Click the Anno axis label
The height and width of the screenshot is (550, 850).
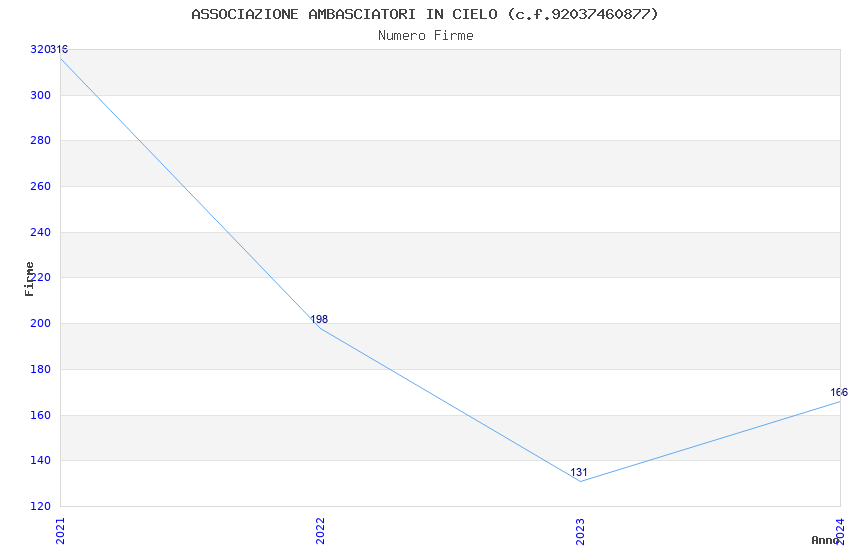pos(825,540)
